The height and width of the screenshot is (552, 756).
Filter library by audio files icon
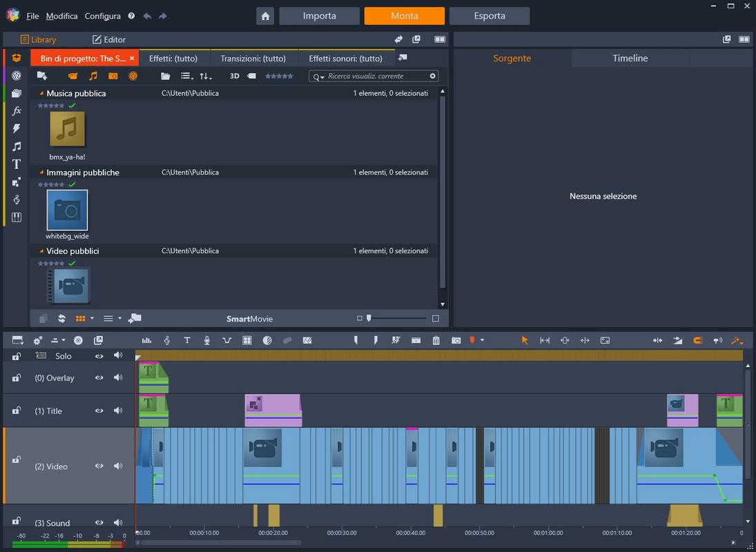point(93,76)
